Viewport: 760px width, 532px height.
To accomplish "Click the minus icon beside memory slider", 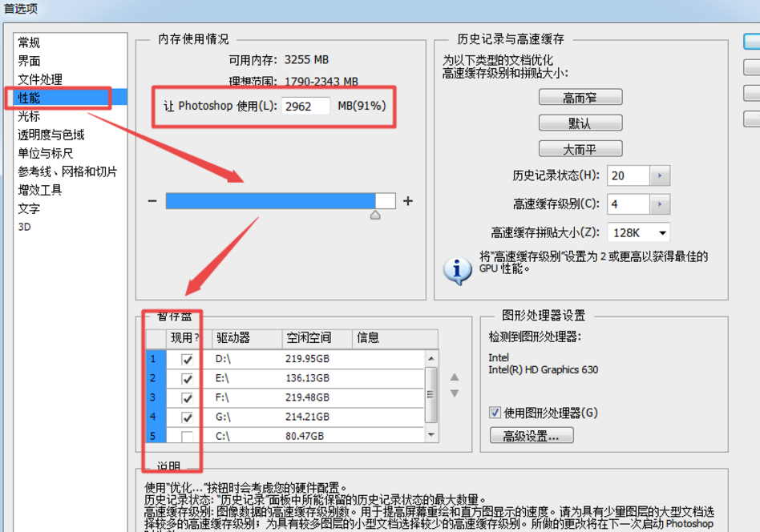I will [152, 200].
